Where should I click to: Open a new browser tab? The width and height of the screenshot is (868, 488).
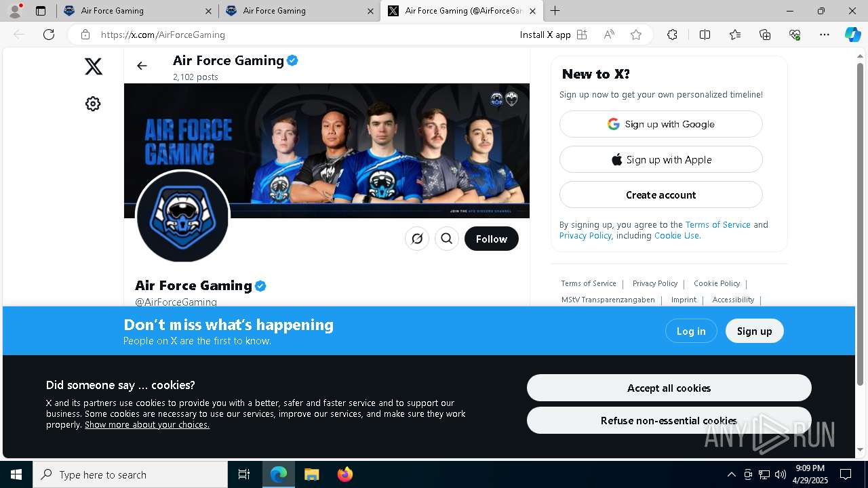[555, 11]
